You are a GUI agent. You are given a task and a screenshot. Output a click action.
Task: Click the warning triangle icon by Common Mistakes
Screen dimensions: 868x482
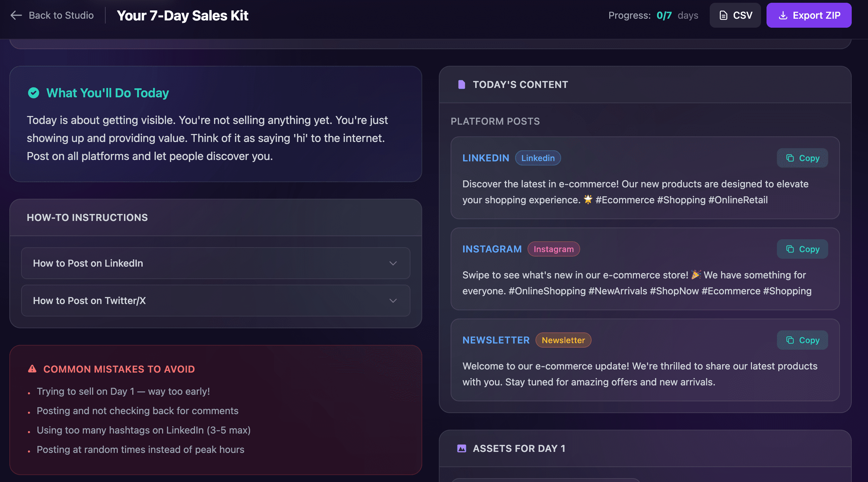pos(32,369)
